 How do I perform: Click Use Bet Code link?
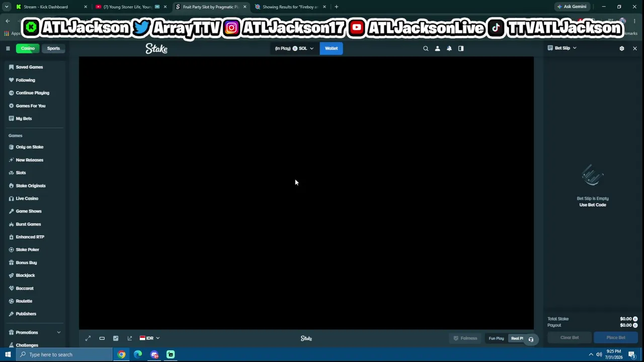click(x=593, y=205)
